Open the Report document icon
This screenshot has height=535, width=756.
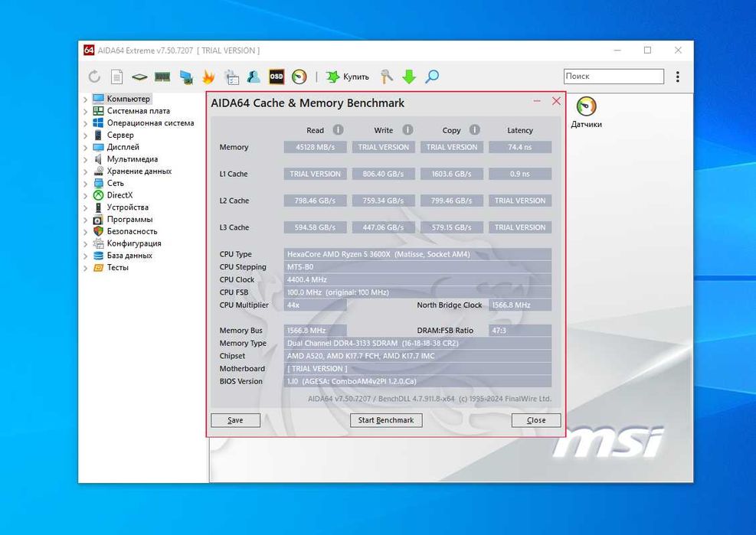coord(116,77)
